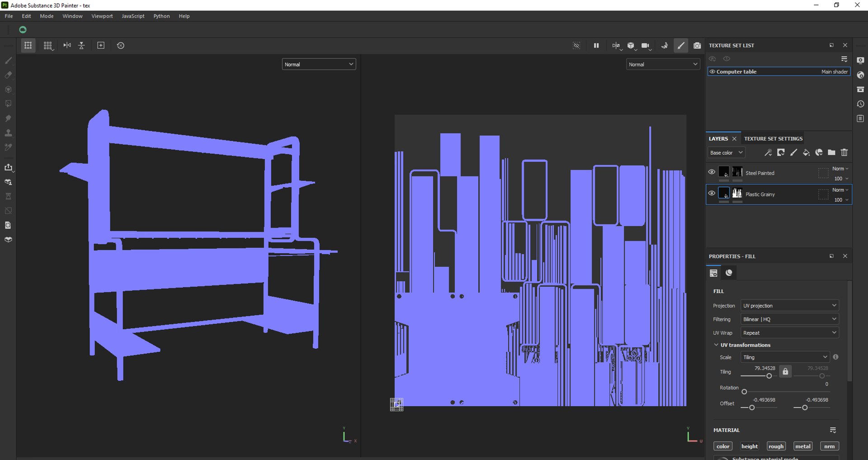Adjust the Rotation slider handle
868x460 pixels.
click(744, 392)
